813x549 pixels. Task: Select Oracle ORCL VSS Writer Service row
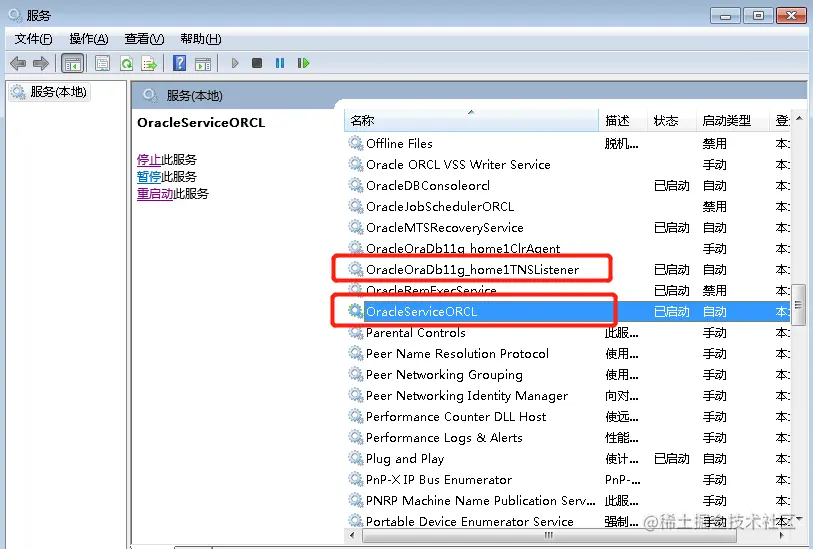click(568, 165)
